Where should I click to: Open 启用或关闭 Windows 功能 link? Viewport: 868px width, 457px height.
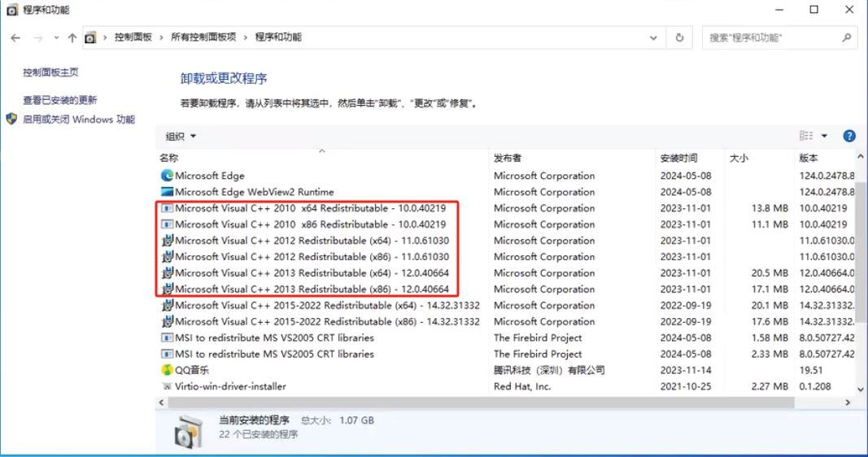pos(79,120)
